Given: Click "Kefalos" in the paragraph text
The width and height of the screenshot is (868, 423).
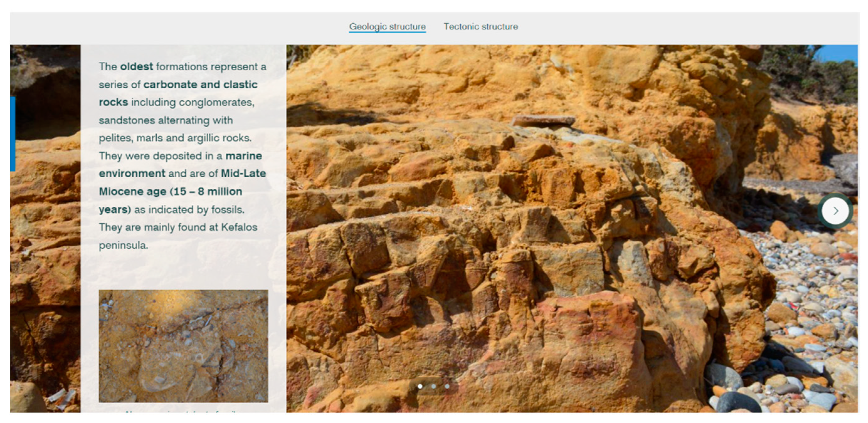Looking at the screenshot, I should click(239, 227).
